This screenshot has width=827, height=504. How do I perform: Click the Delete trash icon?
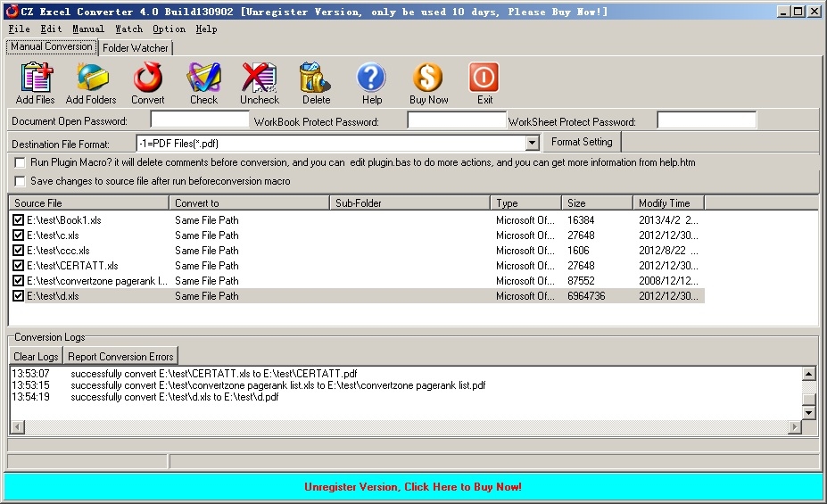[316, 78]
